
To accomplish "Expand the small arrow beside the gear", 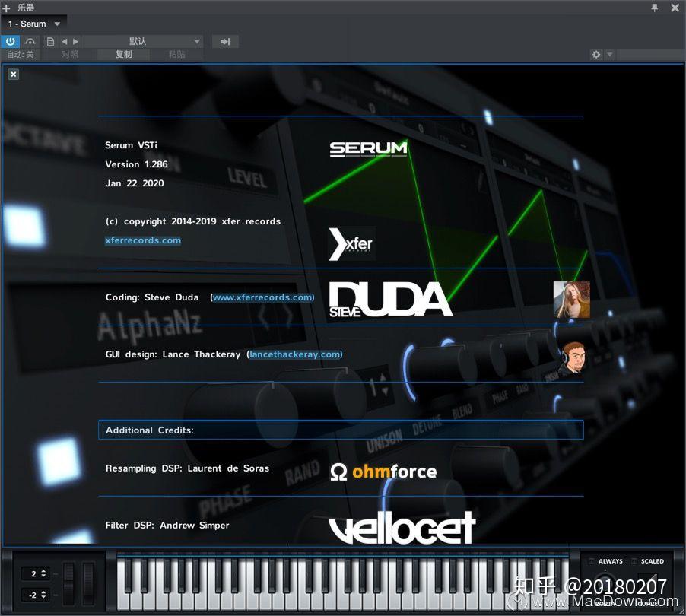I will pos(609,55).
